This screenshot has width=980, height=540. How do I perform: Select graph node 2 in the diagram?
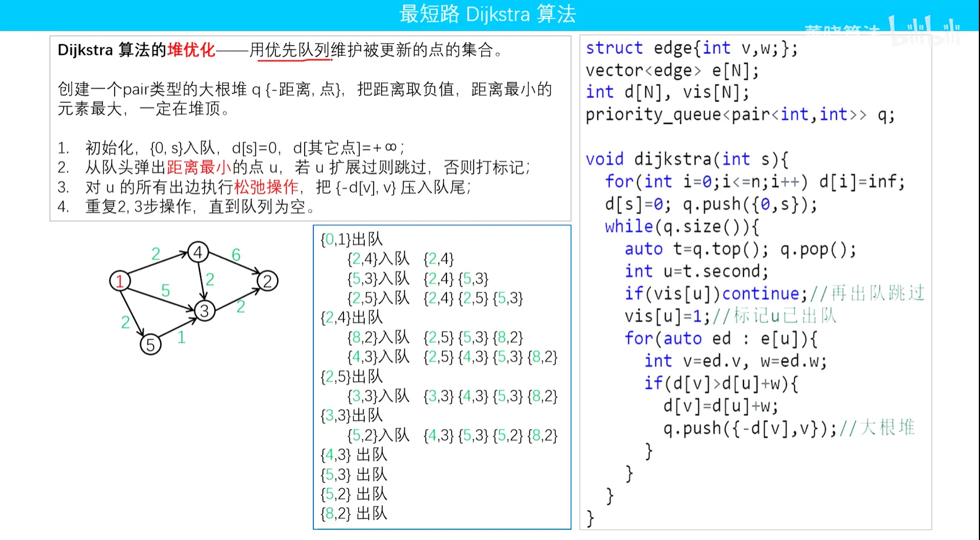[268, 281]
